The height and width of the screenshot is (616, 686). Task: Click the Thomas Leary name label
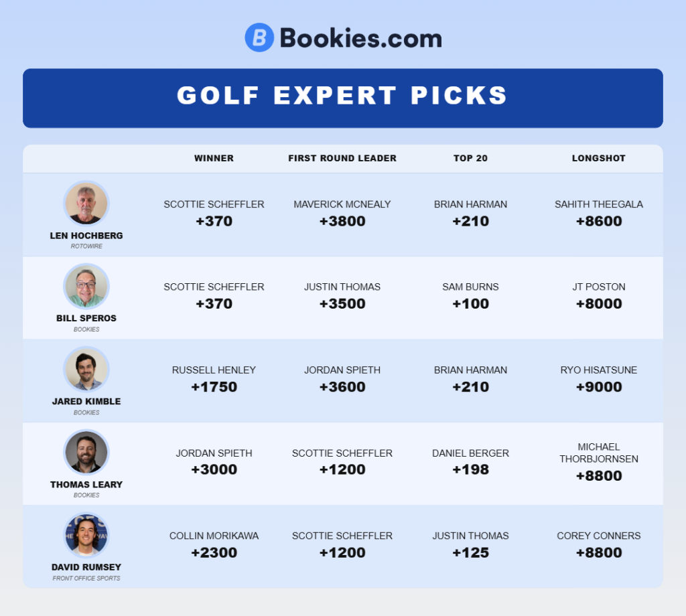click(86, 484)
